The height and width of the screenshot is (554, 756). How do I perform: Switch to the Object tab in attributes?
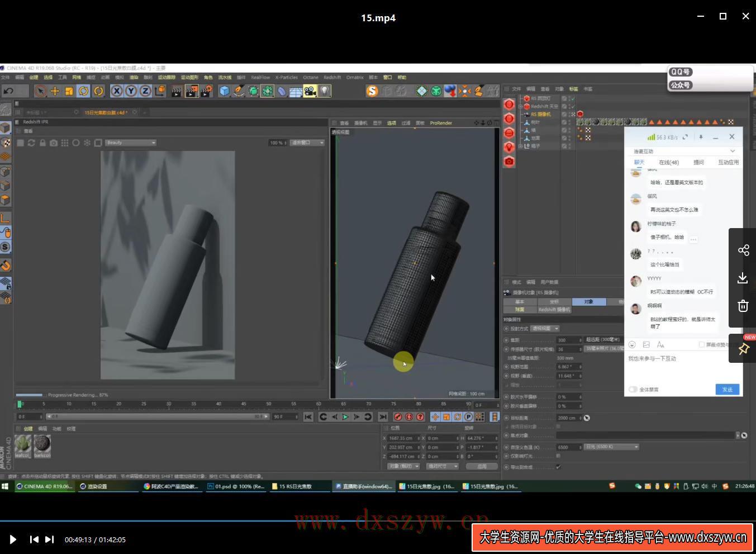click(589, 302)
